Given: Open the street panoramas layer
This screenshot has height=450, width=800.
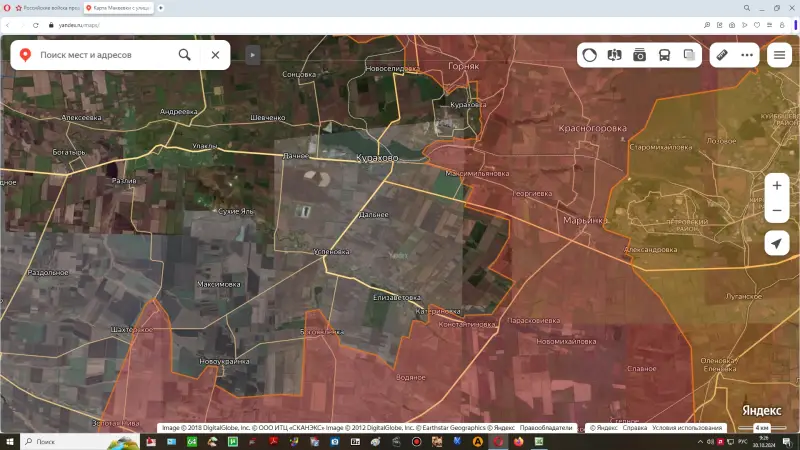Looking at the screenshot, I should (615, 55).
